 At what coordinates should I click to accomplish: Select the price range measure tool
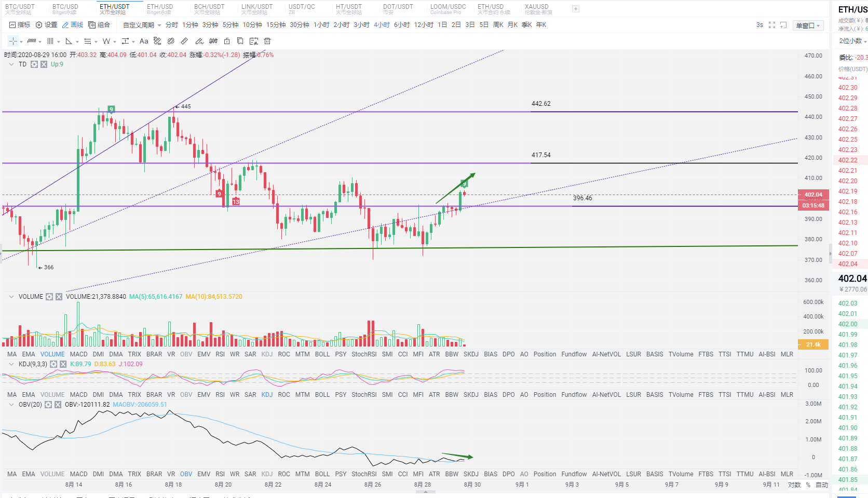(125, 41)
